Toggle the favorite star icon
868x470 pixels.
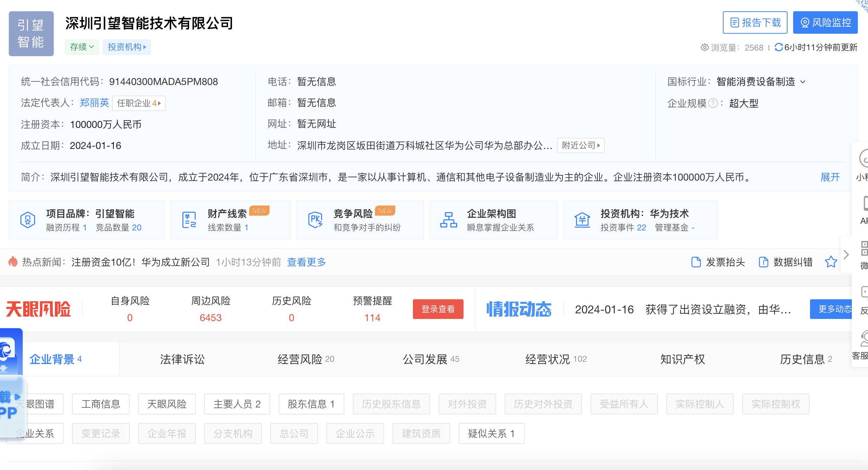coord(831,262)
